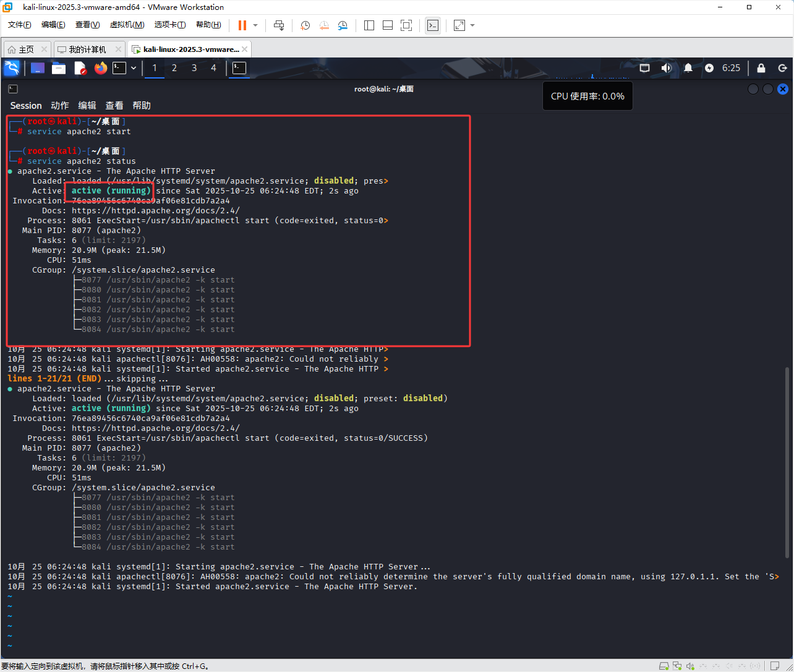Pause the virtual machine with orange pause button
This screenshot has width=794, height=672.
[242, 25]
